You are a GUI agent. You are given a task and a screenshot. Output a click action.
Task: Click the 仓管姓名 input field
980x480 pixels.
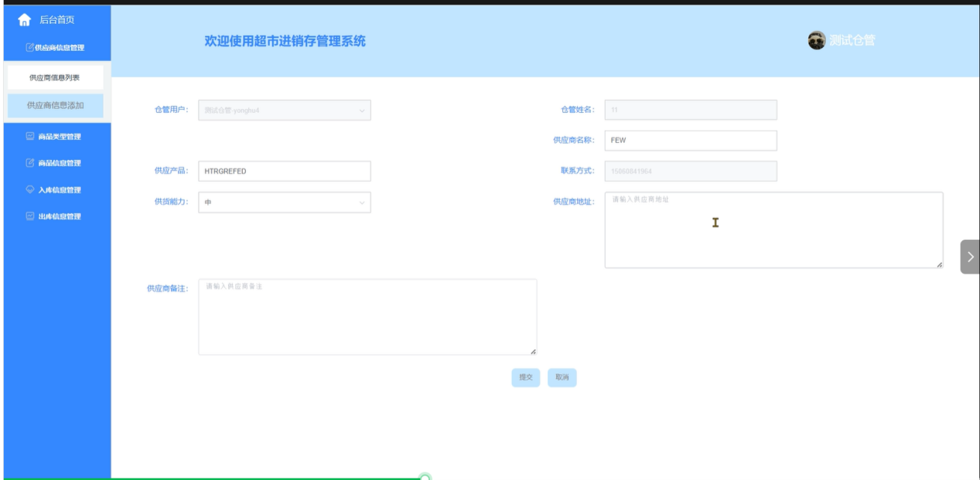click(x=691, y=110)
